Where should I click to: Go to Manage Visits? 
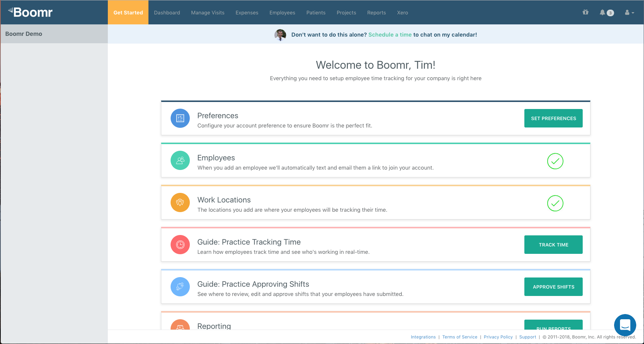point(208,13)
